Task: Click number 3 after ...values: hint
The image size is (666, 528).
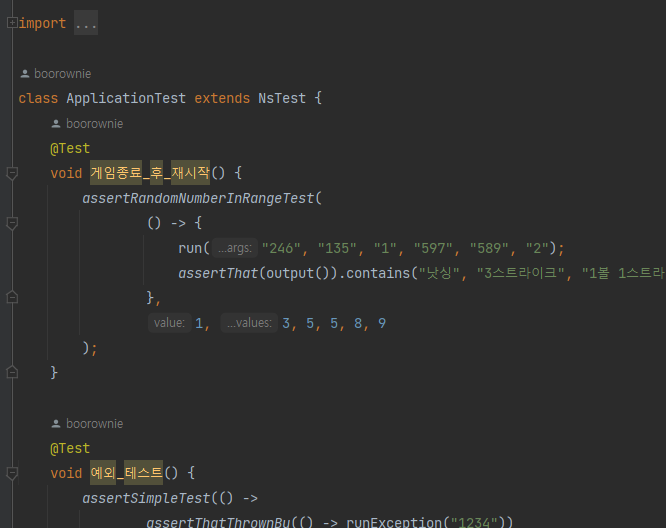Action: (x=286, y=324)
